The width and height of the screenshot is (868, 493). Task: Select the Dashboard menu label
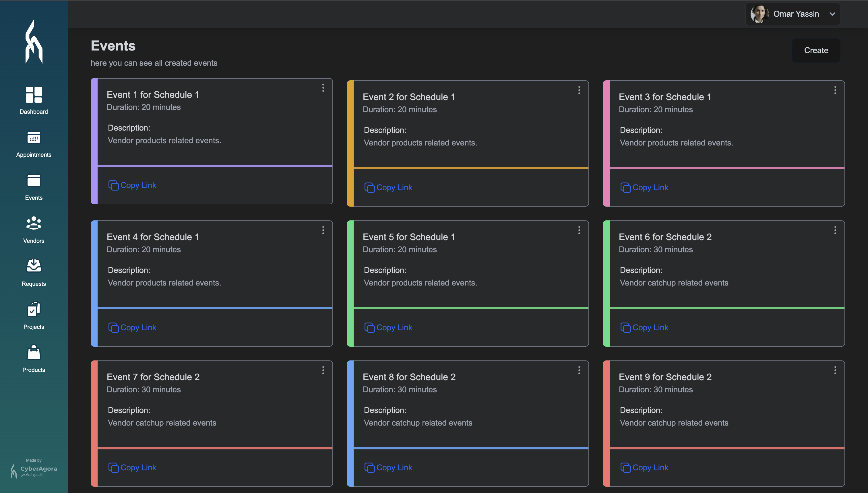[x=34, y=112]
